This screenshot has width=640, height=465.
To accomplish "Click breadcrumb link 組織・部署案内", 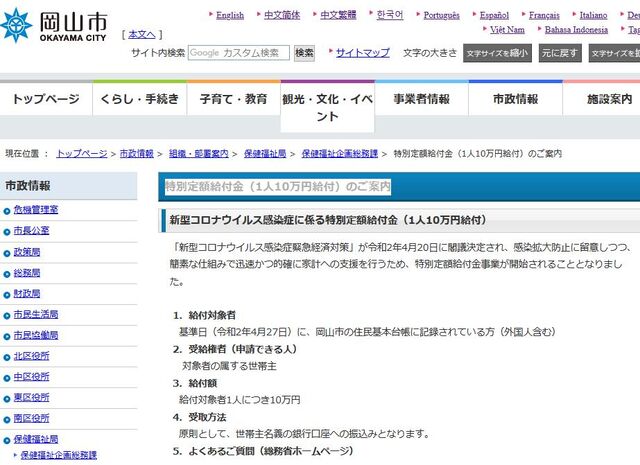I will click(198, 154).
